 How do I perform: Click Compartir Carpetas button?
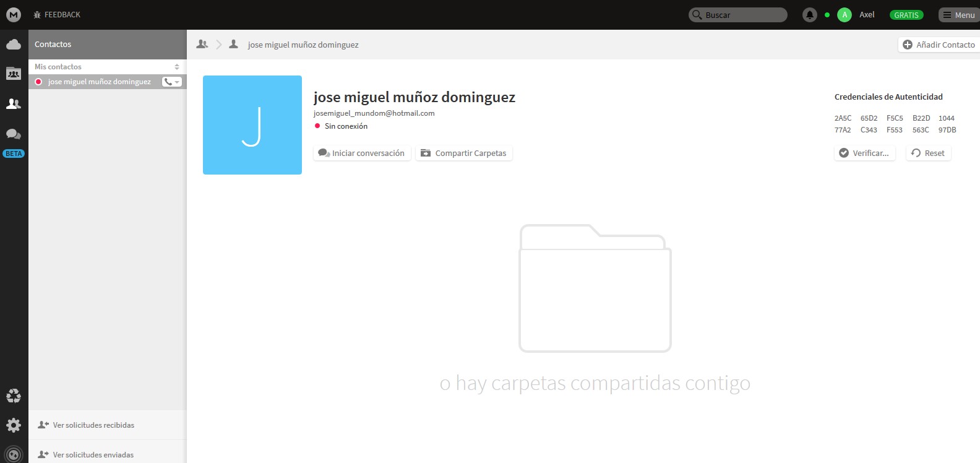tap(463, 154)
